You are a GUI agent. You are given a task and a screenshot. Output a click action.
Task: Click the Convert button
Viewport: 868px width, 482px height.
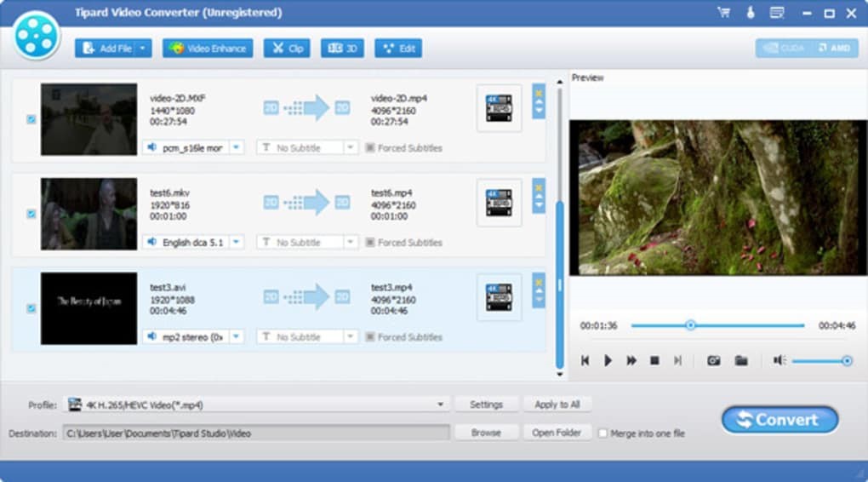point(779,420)
